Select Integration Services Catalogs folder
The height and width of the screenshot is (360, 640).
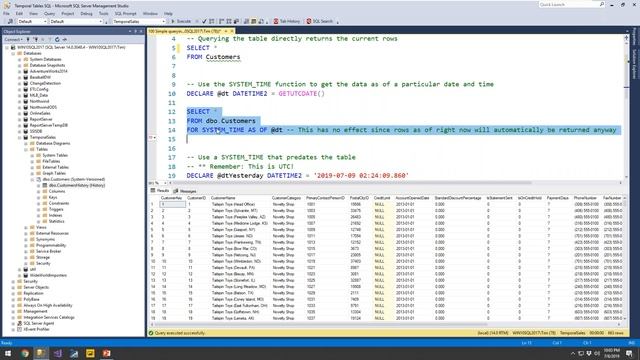coord(49,317)
